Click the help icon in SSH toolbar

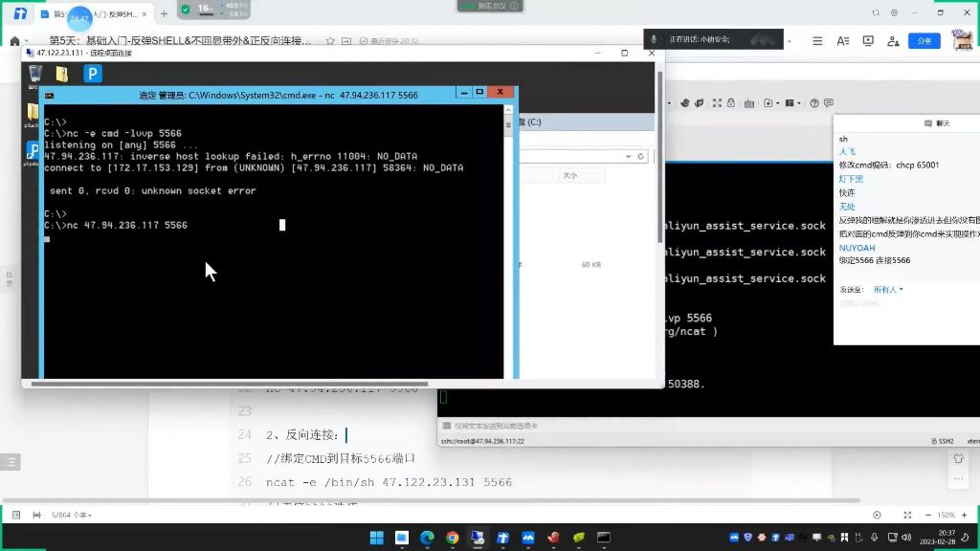(814, 103)
